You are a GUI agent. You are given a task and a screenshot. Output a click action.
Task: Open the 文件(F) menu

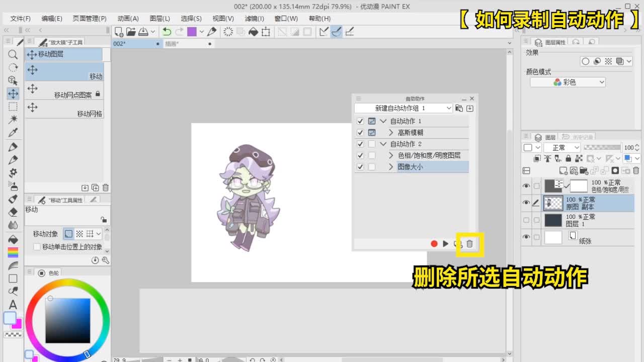pos(21,19)
